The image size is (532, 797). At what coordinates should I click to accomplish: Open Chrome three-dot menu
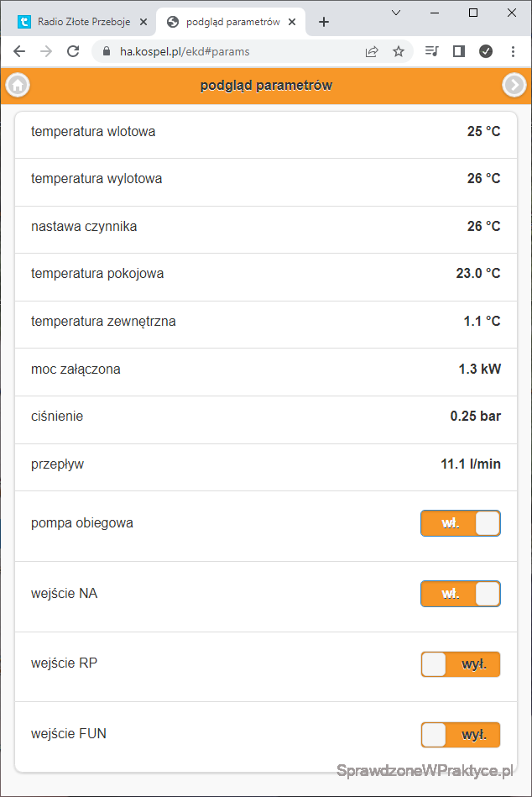click(x=513, y=51)
